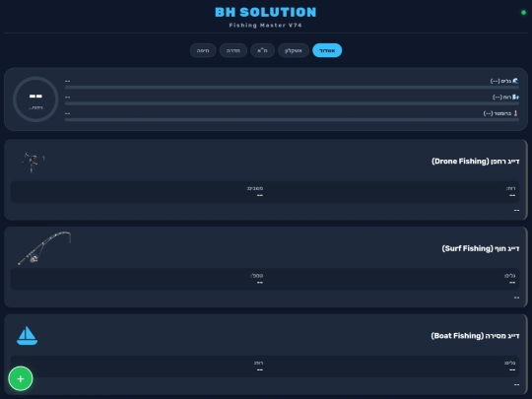Click the drone image in Drone Fishing card

32,163
